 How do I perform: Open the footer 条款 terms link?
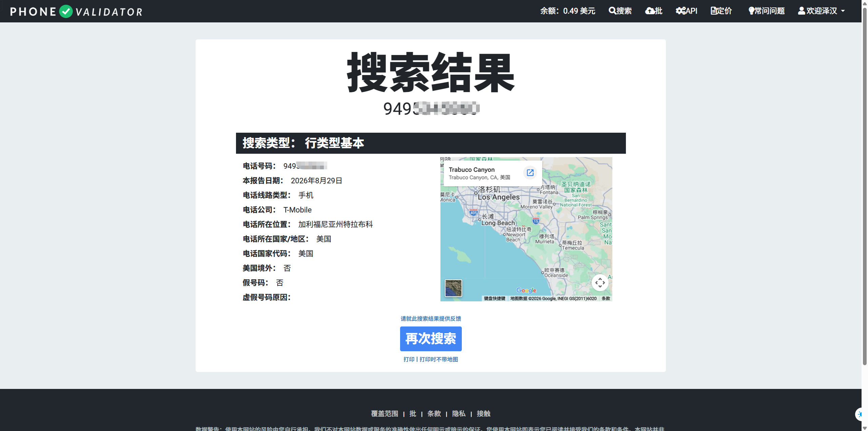tap(434, 414)
